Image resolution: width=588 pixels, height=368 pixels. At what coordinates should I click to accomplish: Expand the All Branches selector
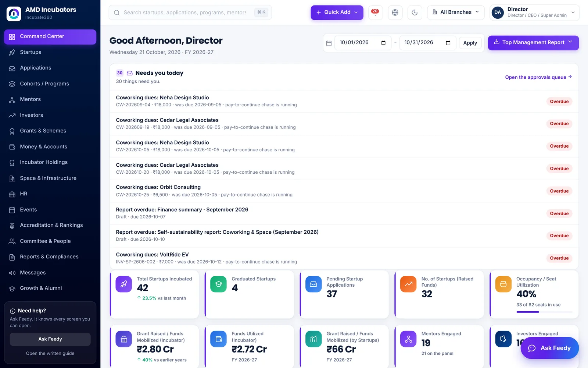pyautogui.click(x=456, y=13)
